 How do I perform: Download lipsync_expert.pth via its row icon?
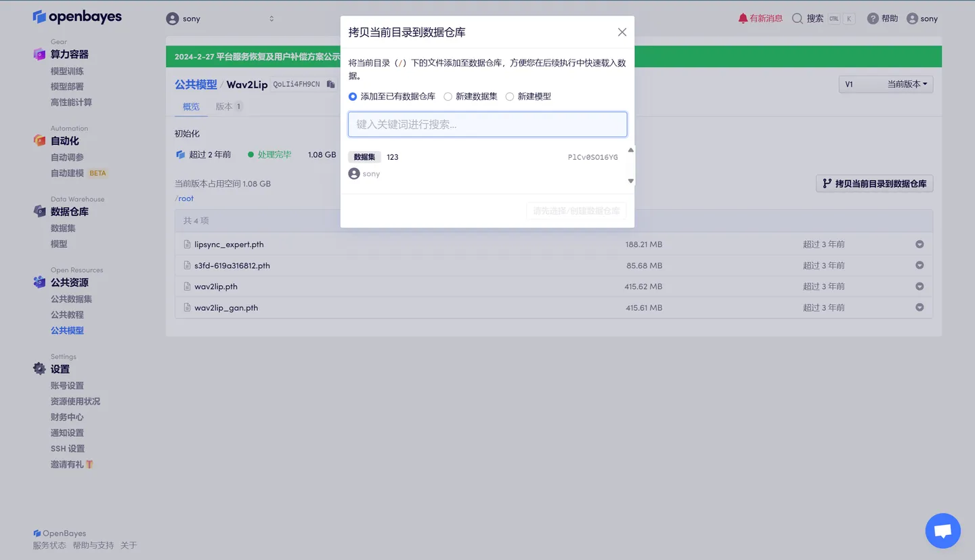click(919, 244)
